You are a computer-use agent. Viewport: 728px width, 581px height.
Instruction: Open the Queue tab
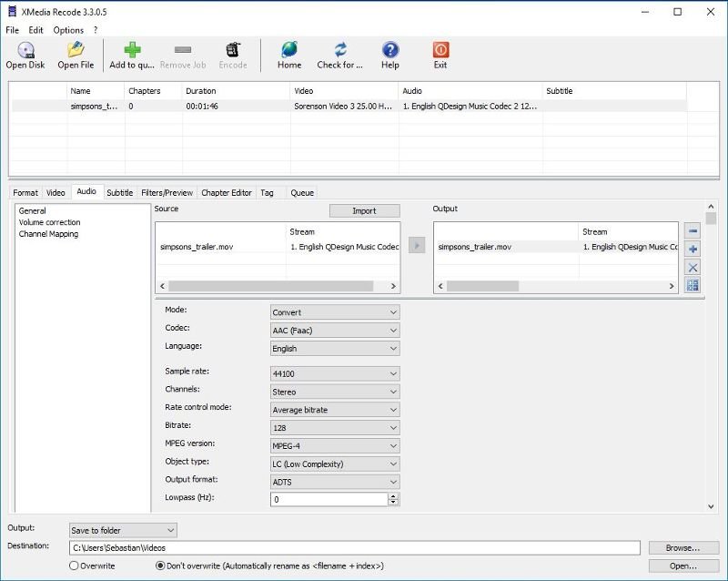point(302,192)
